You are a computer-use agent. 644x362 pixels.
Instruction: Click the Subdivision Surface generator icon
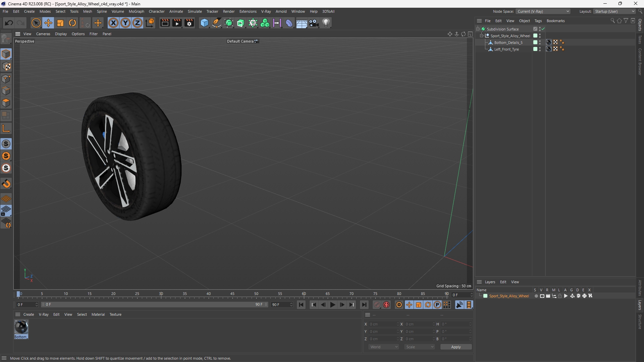tap(229, 23)
